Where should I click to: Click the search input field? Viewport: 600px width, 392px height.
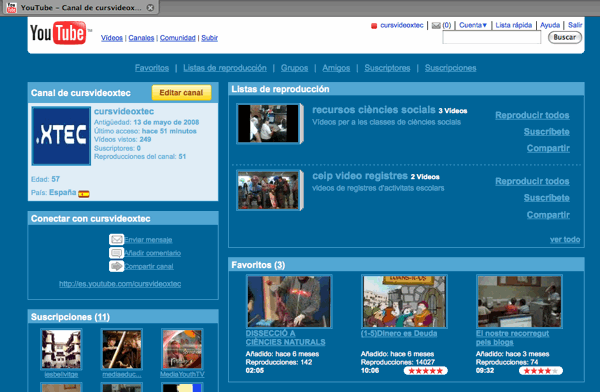click(492, 38)
